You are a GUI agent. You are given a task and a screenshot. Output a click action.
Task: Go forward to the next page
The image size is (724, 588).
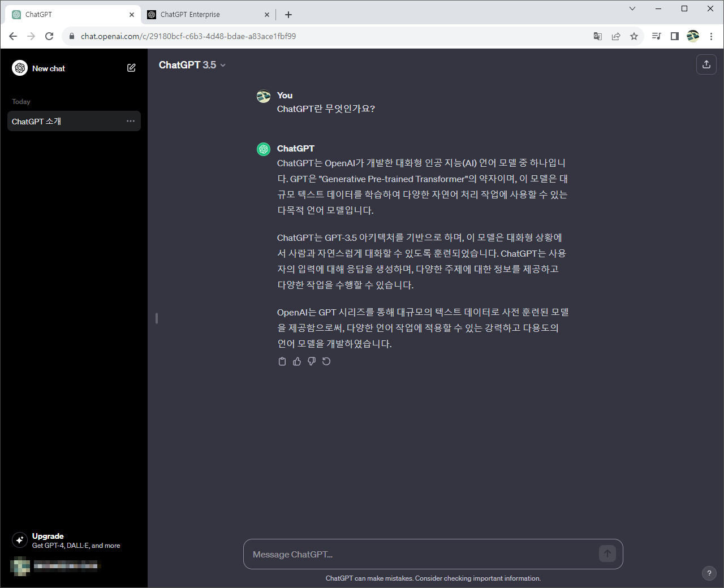(31, 36)
